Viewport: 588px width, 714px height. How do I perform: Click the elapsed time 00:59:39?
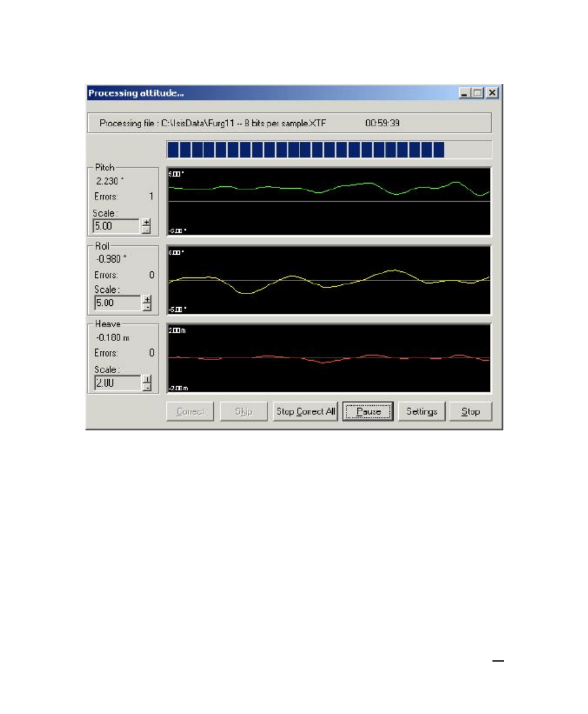coord(382,123)
